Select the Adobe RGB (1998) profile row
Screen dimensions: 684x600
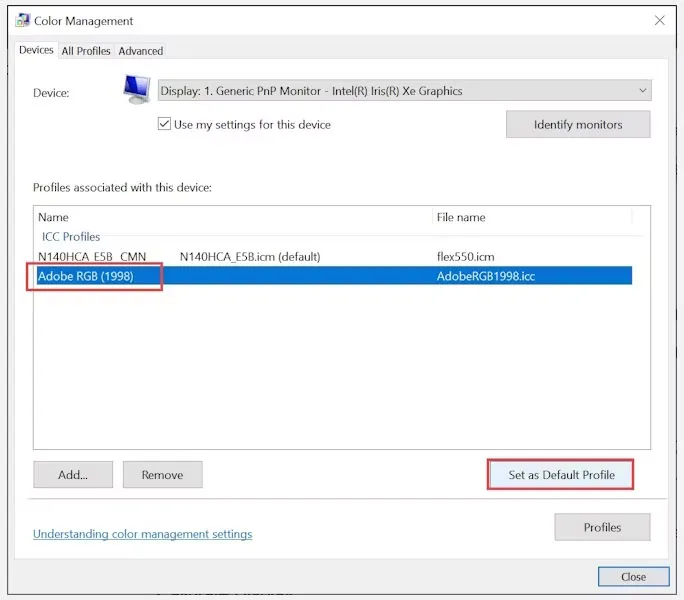[335, 276]
